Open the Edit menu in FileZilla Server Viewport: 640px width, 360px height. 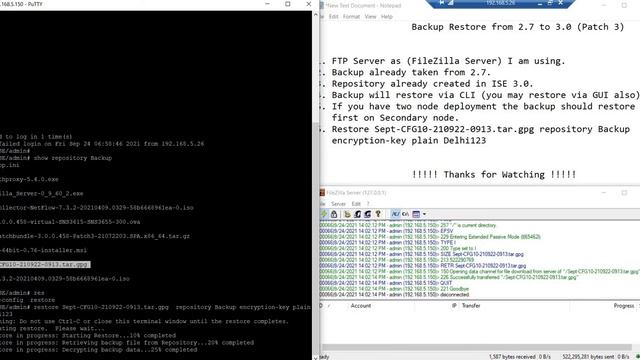click(356, 204)
